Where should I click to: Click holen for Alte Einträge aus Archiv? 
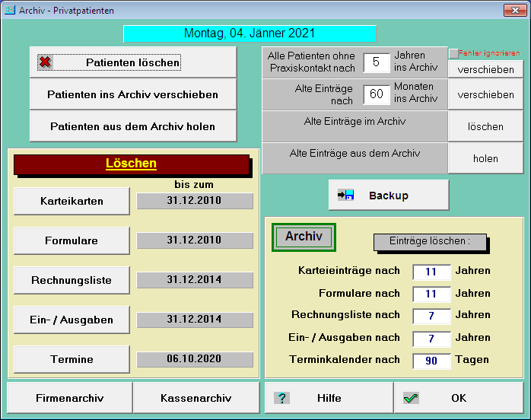[x=485, y=159]
